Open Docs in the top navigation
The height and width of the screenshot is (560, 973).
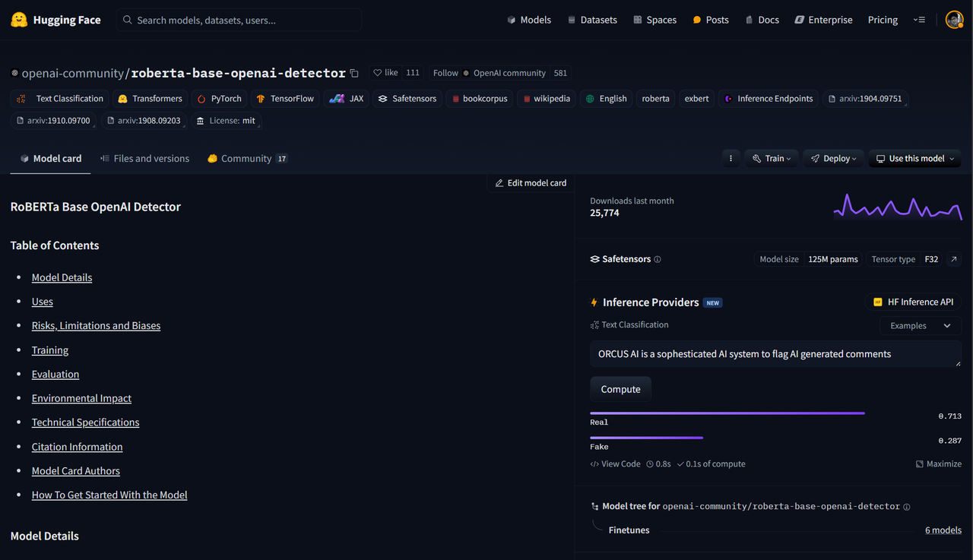(762, 20)
